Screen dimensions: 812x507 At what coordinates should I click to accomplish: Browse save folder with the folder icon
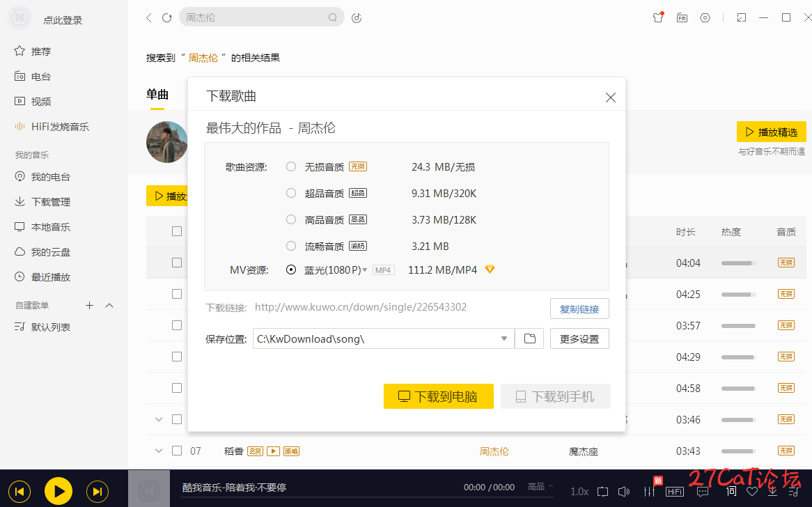point(529,338)
